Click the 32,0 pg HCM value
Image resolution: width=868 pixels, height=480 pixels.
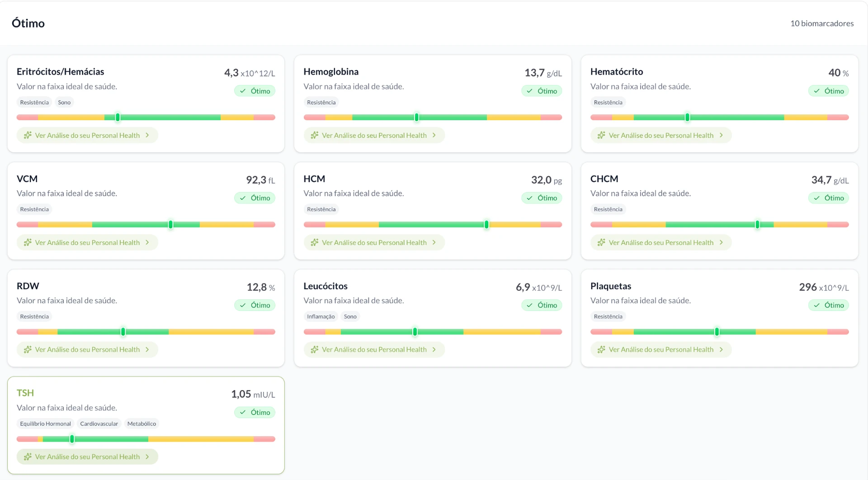(547, 180)
